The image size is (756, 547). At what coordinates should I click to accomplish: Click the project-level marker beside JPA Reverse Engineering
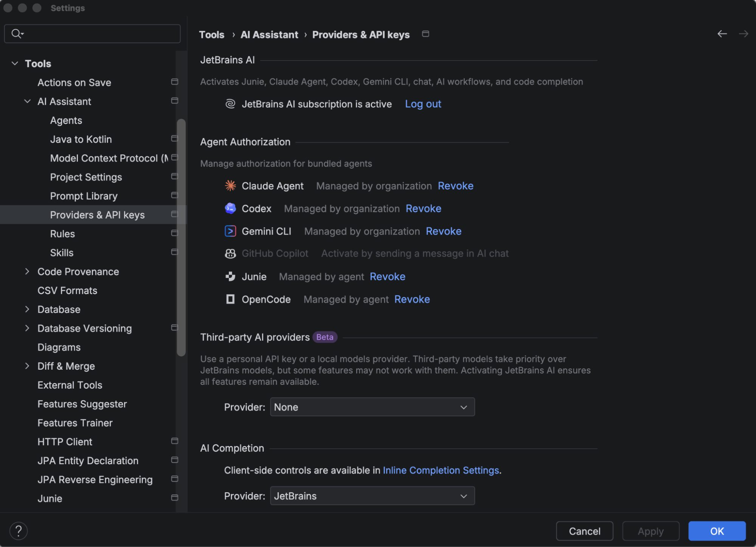(174, 479)
